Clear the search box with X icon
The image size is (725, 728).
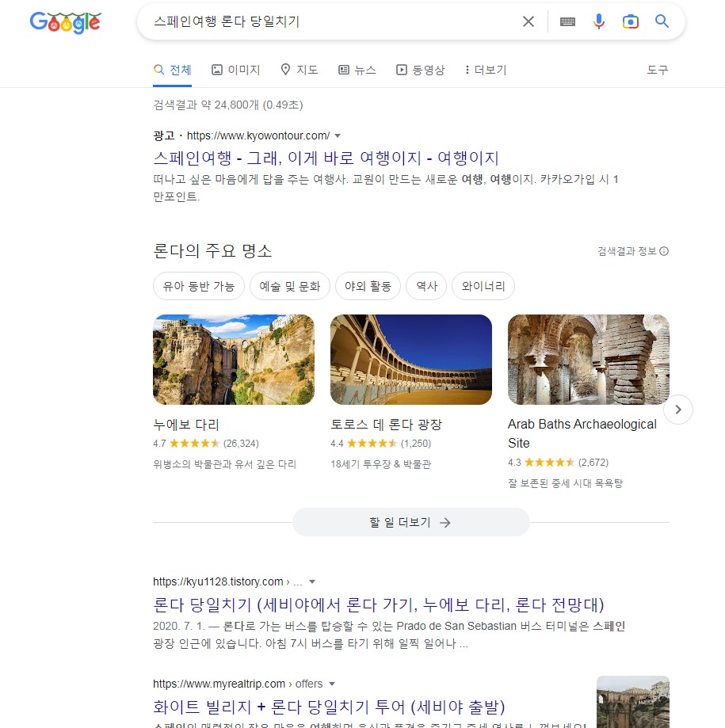pos(528,21)
